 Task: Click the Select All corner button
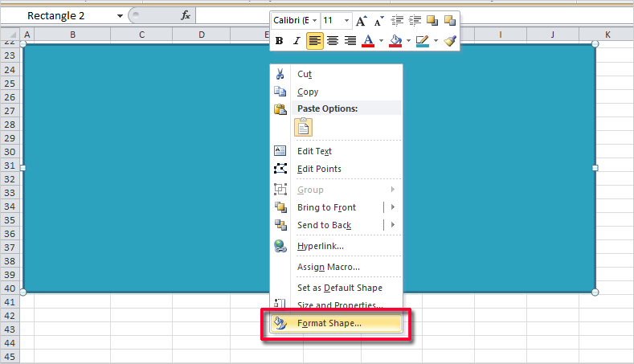[x=10, y=35]
